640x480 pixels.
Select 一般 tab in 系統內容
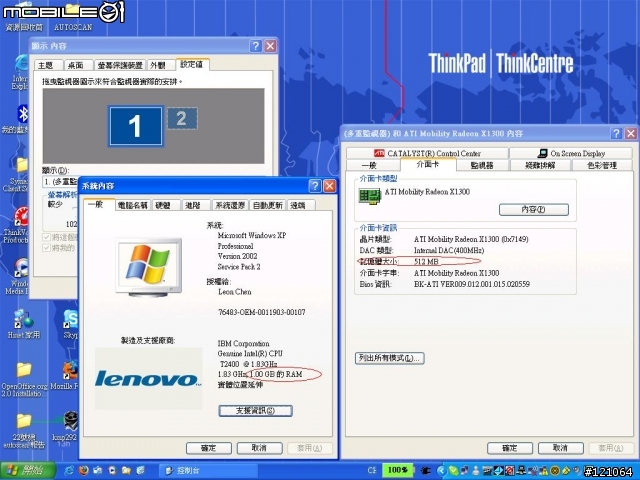(99, 204)
